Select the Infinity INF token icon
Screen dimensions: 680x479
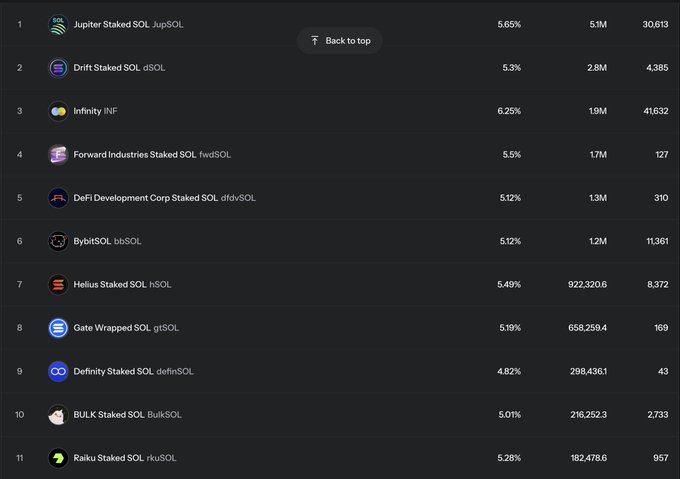[58, 111]
